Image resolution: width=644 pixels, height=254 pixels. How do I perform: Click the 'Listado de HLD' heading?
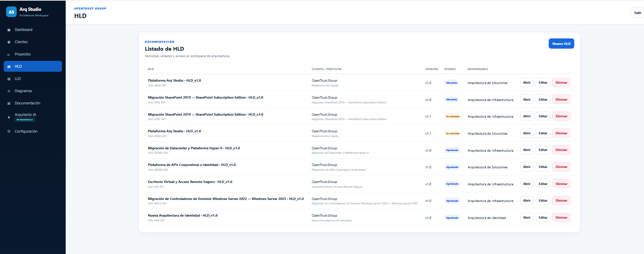pyautogui.click(x=164, y=49)
